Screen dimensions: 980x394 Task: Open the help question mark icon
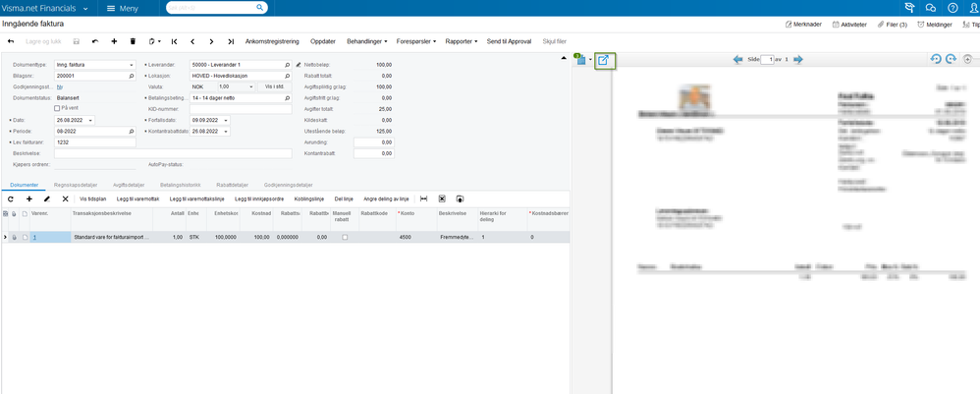(953, 8)
